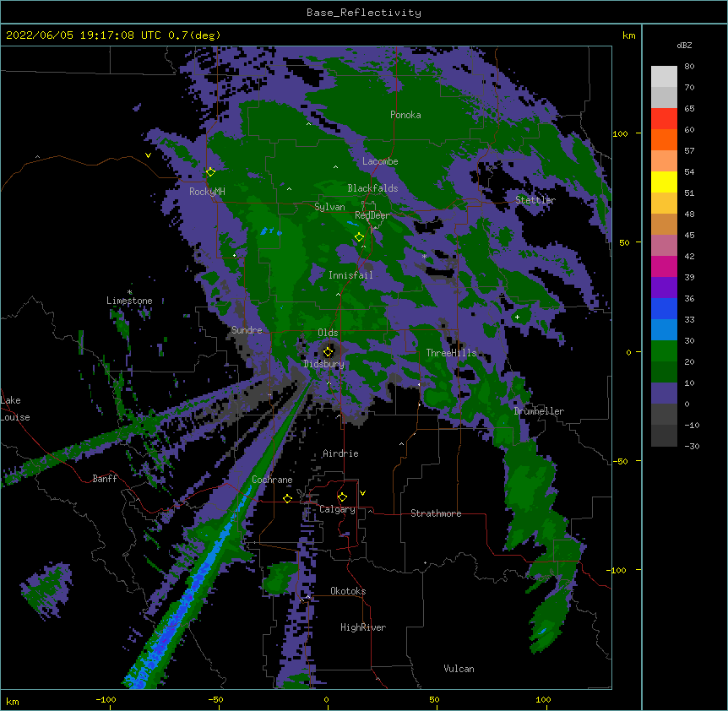Select the bright green 20-30 dBZ swatch

pos(664,351)
